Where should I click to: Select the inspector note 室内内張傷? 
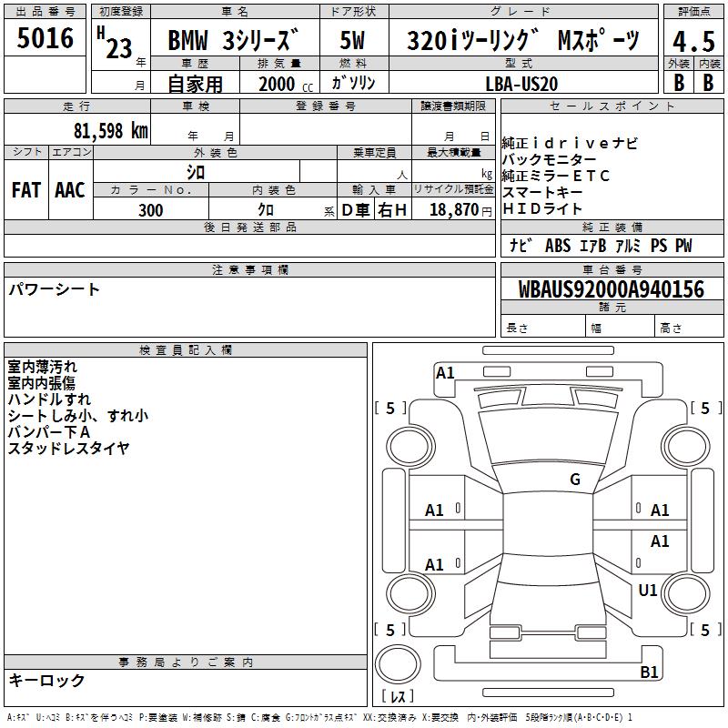coord(41,383)
